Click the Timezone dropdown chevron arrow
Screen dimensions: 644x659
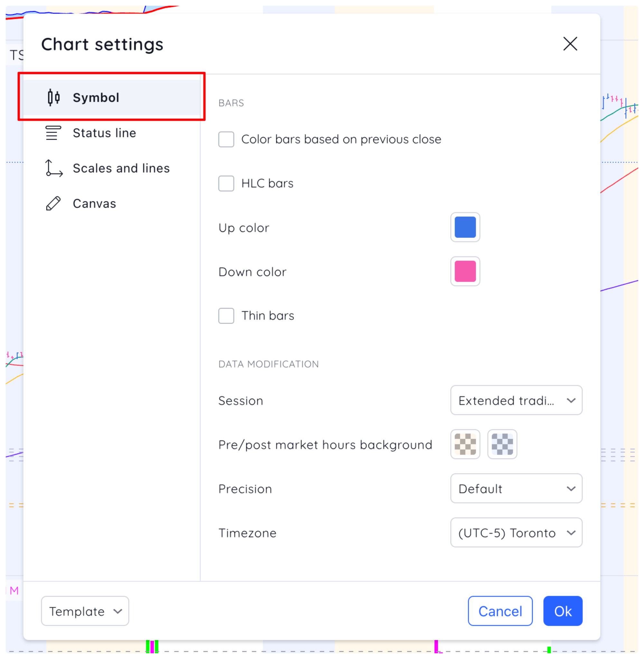coord(571,533)
